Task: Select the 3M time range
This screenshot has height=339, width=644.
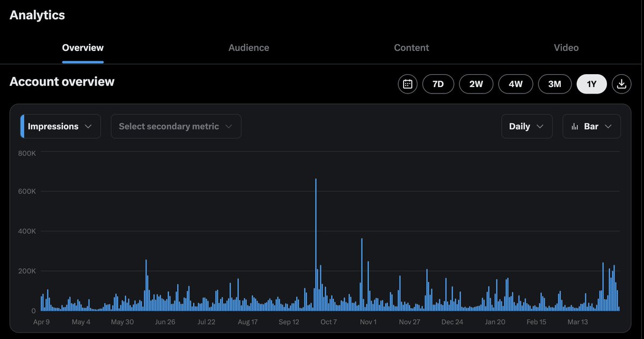Action: (554, 84)
